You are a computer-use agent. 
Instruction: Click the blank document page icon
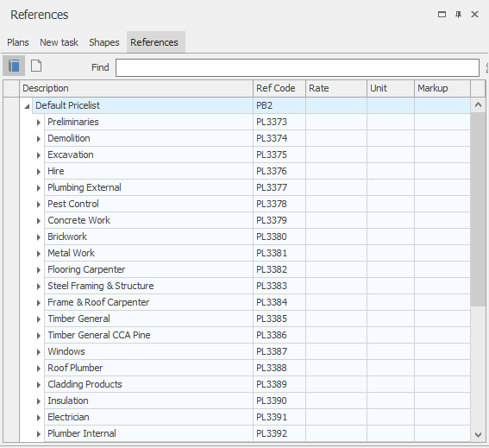(x=36, y=66)
